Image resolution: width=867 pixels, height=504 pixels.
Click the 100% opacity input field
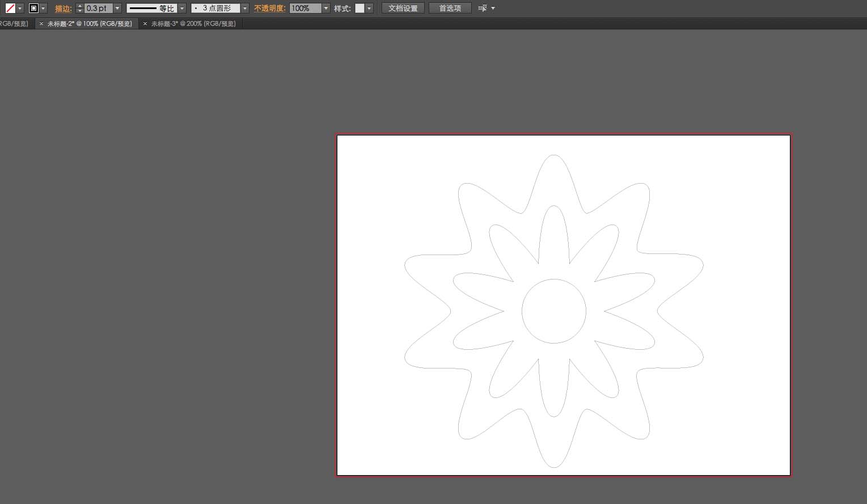(305, 9)
